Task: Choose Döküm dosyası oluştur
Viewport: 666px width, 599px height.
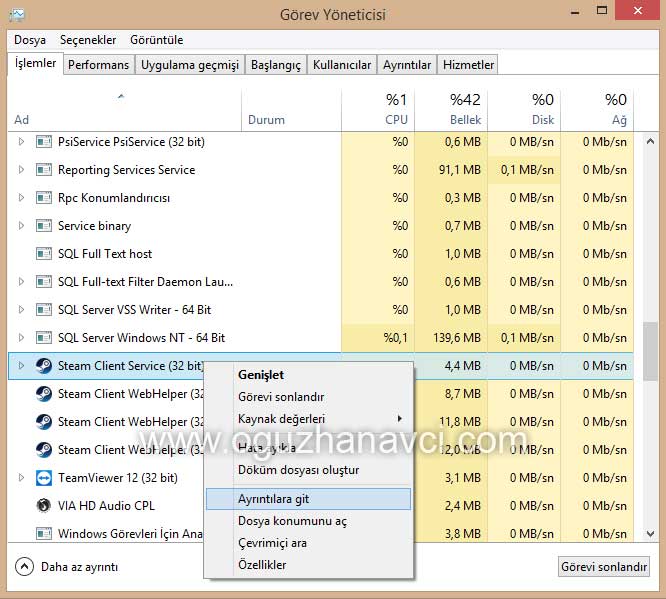Action: click(308, 470)
